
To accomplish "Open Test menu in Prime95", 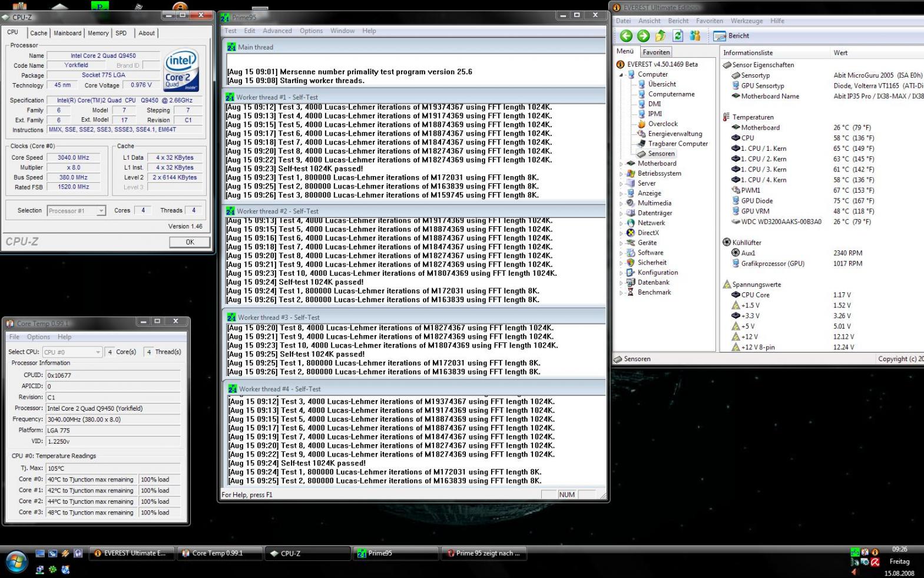I will tap(230, 31).
